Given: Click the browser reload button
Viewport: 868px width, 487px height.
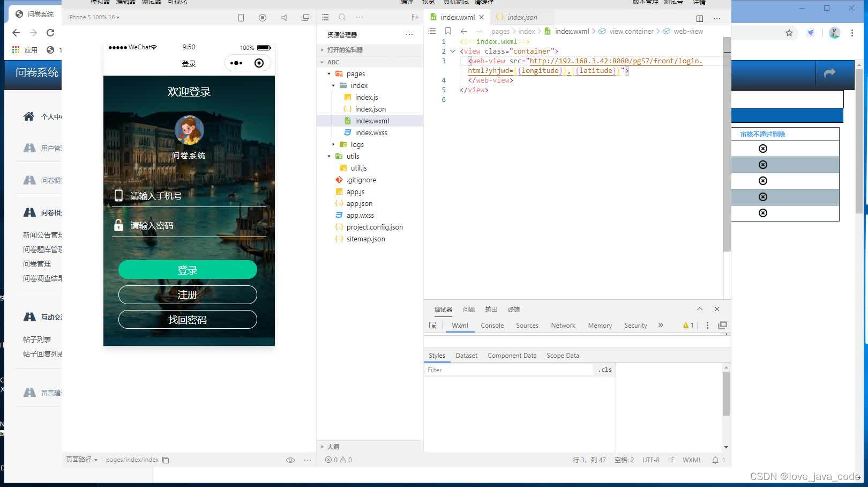Looking at the screenshot, I should click(x=50, y=33).
